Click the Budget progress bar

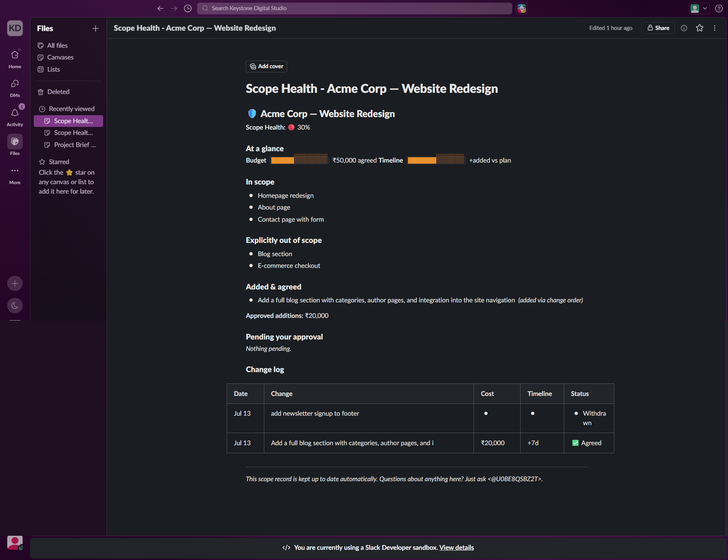[x=299, y=160]
